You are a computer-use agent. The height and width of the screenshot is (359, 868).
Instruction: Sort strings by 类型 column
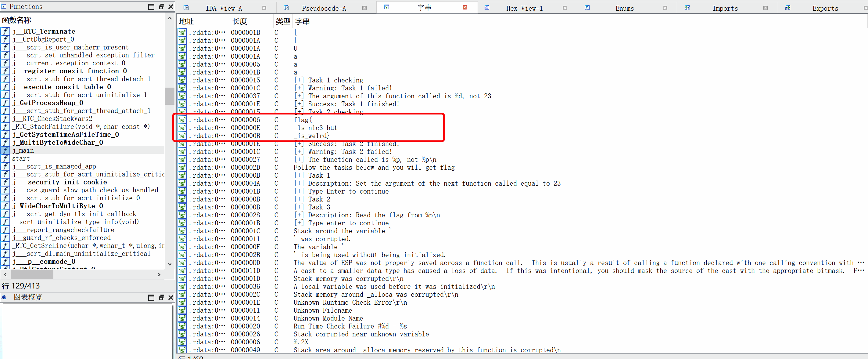283,21
